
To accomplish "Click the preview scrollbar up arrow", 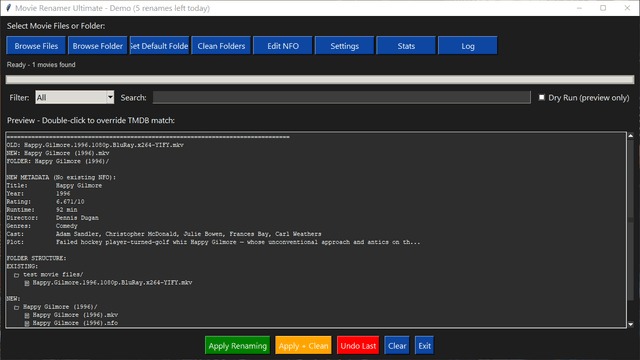I will 631,136.
